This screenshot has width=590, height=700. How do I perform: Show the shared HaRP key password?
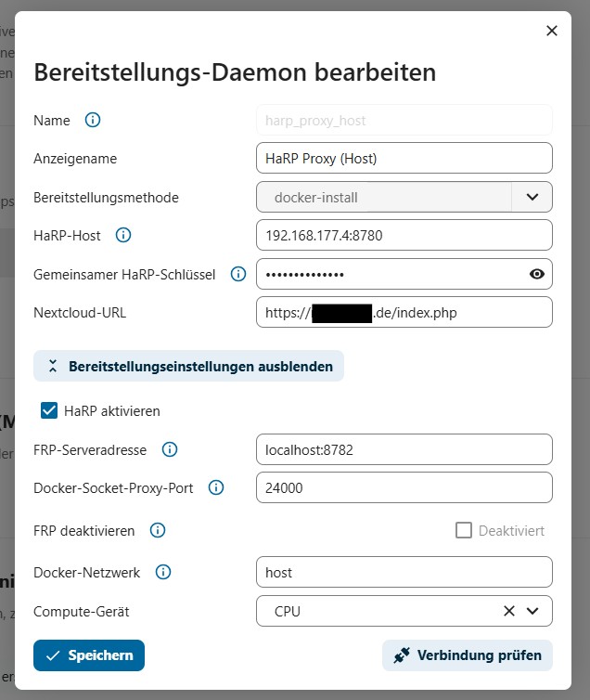(536, 274)
